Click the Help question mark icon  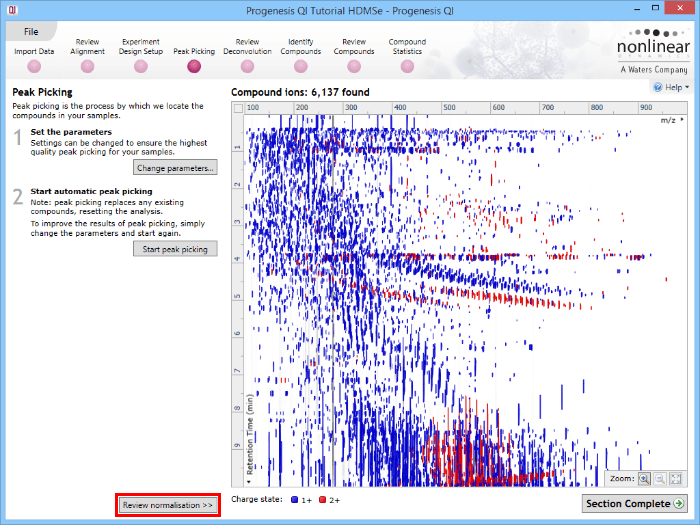(x=658, y=88)
